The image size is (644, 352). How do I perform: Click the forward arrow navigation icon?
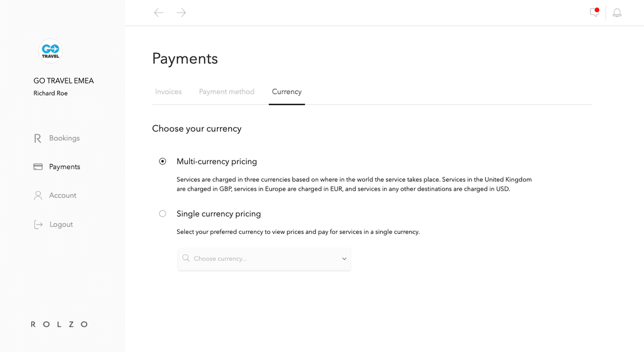[x=181, y=13]
